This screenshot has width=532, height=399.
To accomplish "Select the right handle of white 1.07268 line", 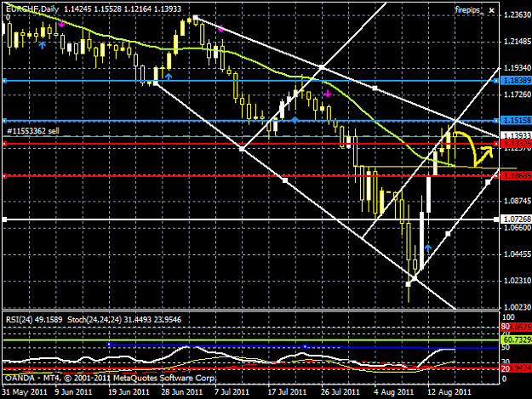I will pyautogui.click(x=496, y=219).
